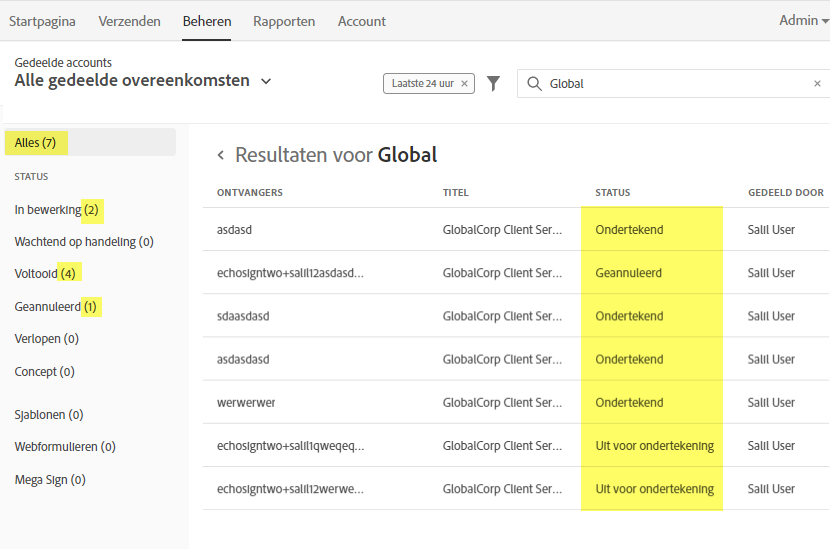Go back using Resultaten chevron

pos(220,155)
